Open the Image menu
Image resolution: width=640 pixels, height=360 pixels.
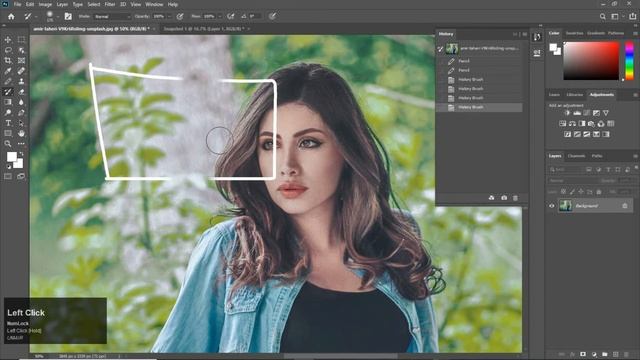(45, 4)
